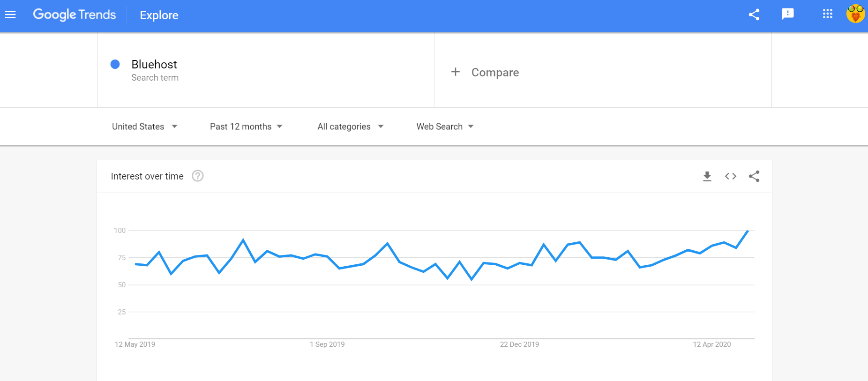Edit the Bluehost search term
This screenshot has height=381, width=868.
click(x=154, y=64)
